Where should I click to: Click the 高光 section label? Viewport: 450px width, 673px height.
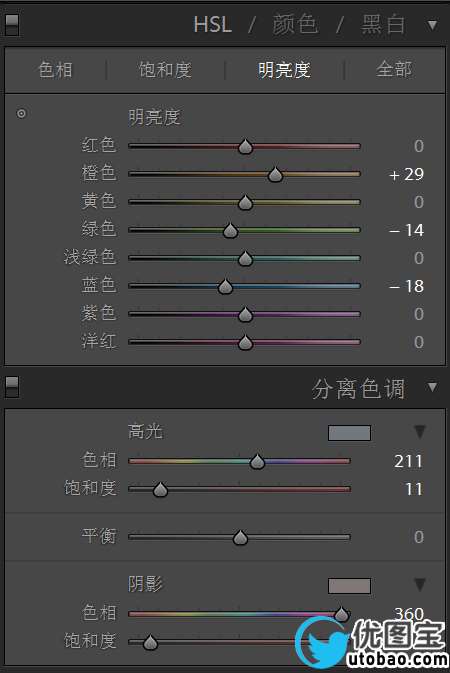pyautogui.click(x=145, y=431)
